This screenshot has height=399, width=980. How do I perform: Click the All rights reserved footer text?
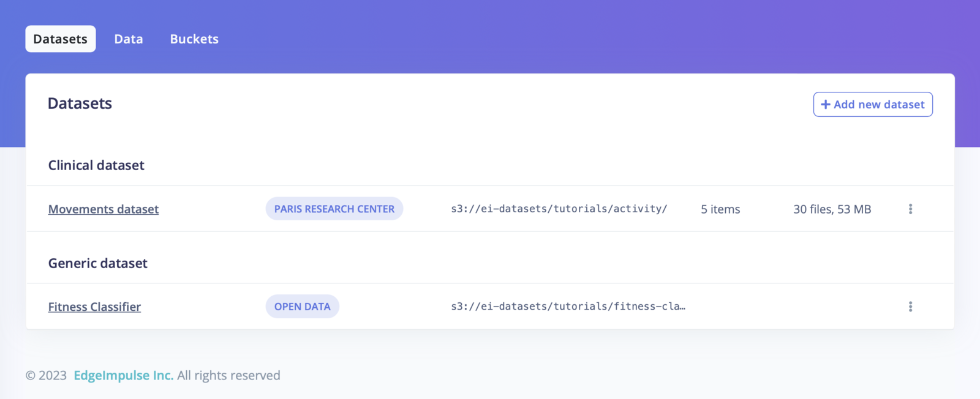tap(228, 375)
